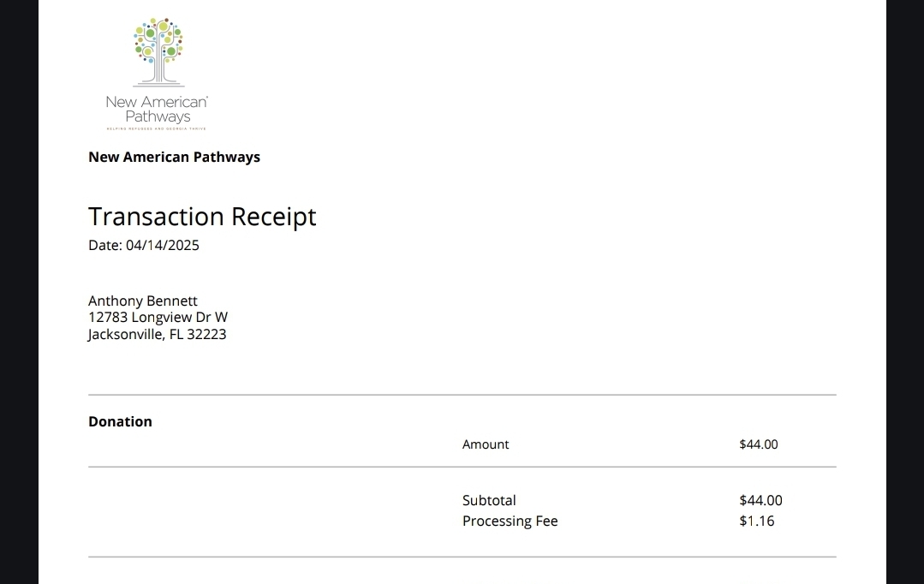Viewport: 924px width, 584px height.
Task: Click the small tagline beneath the logo
Action: (x=156, y=128)
